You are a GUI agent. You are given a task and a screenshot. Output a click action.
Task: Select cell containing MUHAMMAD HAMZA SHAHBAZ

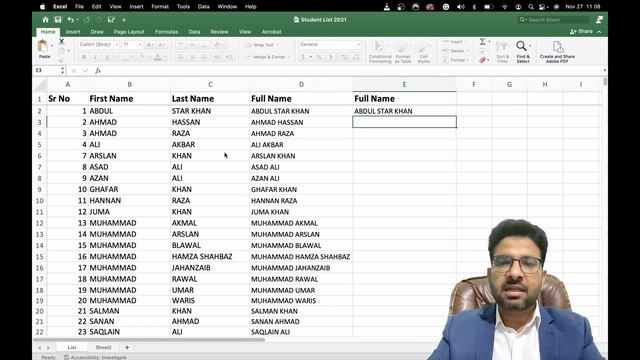(x=301, y=257)
